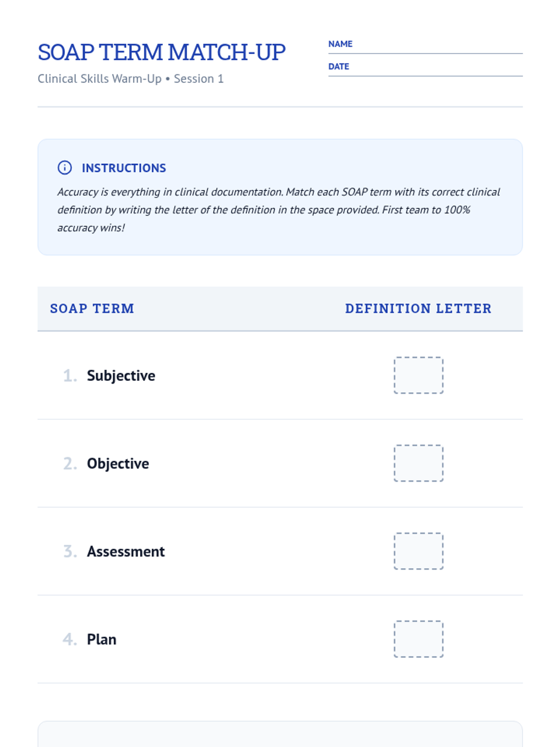Click the Name input line
Image resolution: width=560 pixels, height=747 pixels.
point(438,46)
